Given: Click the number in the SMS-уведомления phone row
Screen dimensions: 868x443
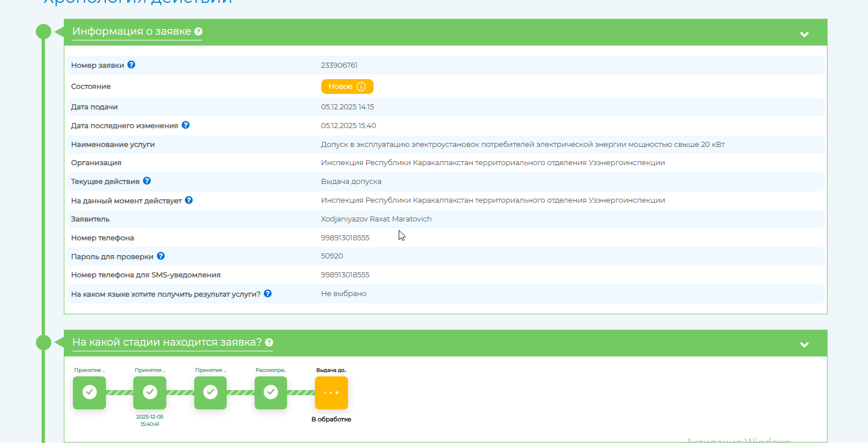Looking at the screenshot, I should click(345, 275).
